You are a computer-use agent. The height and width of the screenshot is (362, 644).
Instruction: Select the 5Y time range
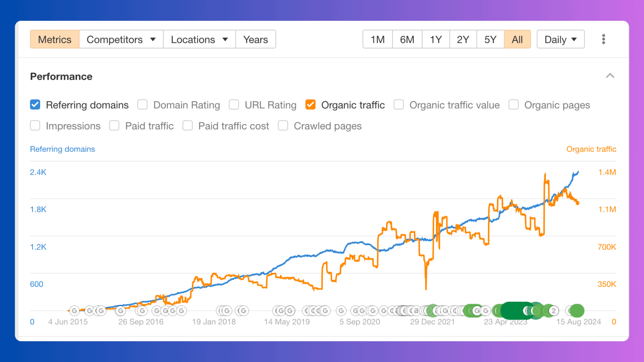point(490,39)
